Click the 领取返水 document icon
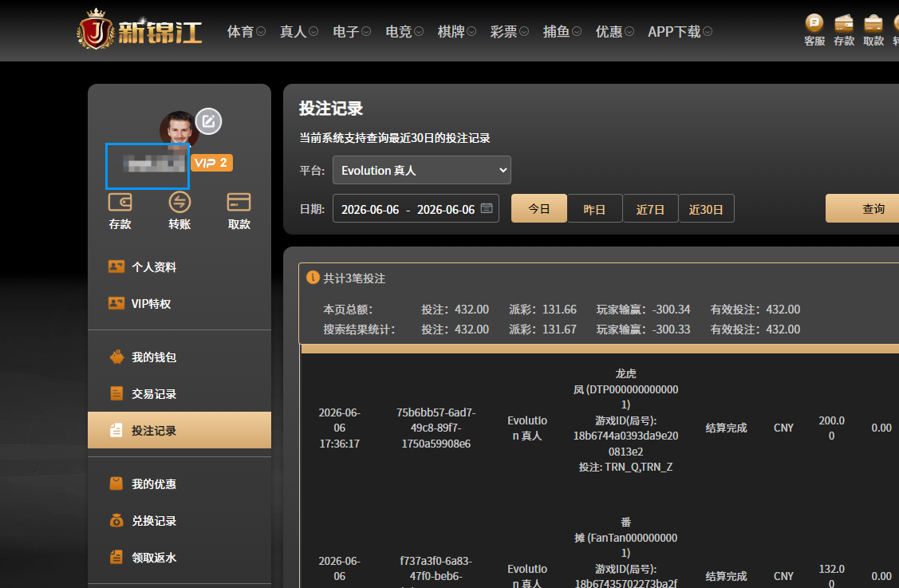Screen dimensions: 899x588 116,557
